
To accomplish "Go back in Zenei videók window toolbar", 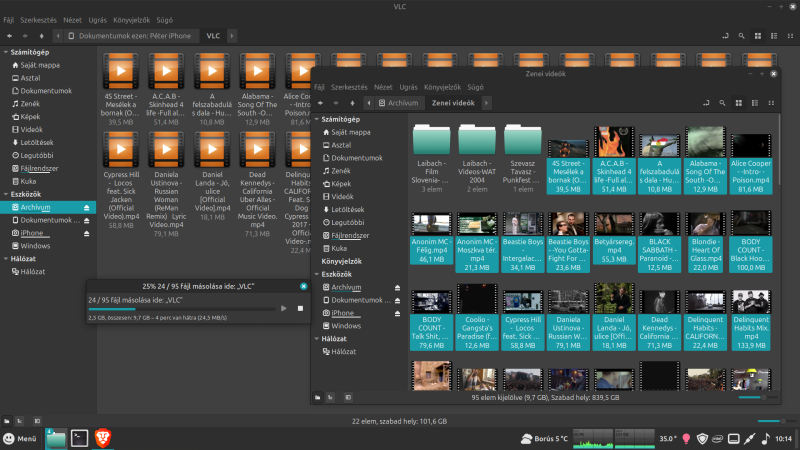I will 320,103.
